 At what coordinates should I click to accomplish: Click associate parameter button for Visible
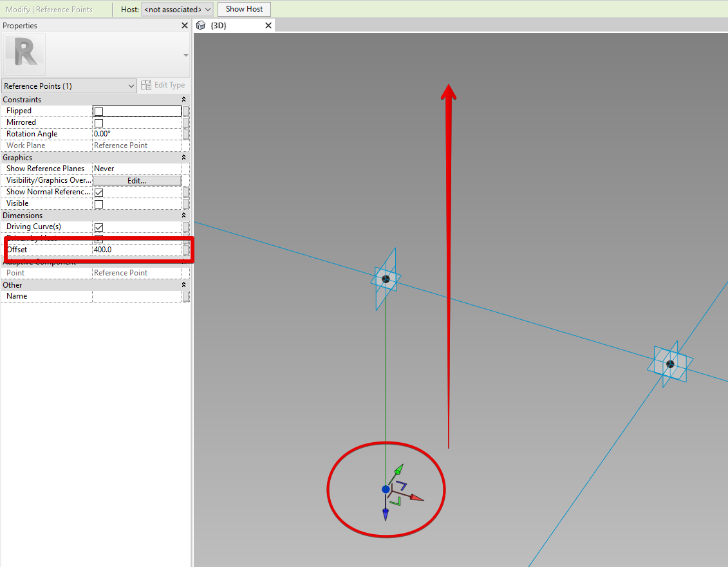186,204
